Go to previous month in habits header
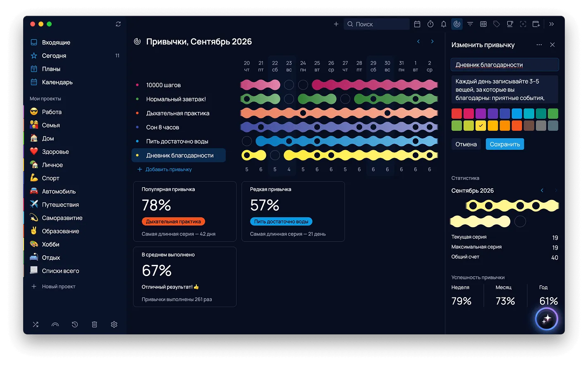 pyautogui.click(x=418, y=41)
